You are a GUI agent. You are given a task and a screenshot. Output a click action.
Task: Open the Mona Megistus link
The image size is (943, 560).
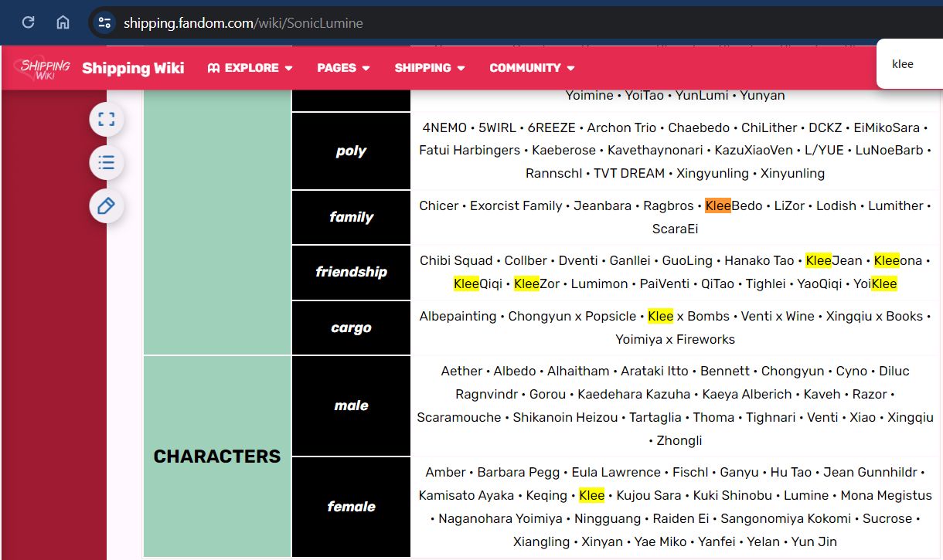[887, 495]
